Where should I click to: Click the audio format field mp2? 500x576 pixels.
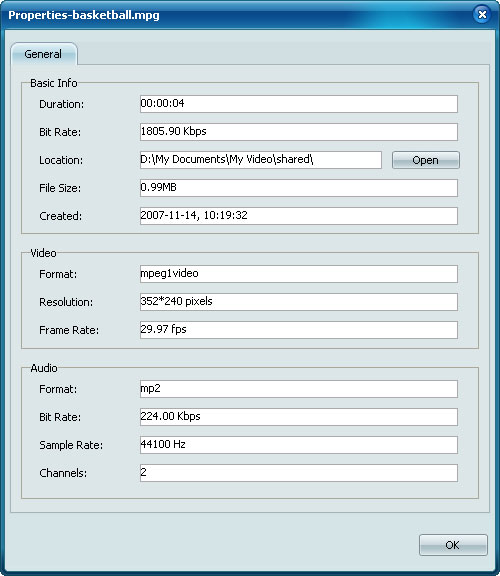299,389
